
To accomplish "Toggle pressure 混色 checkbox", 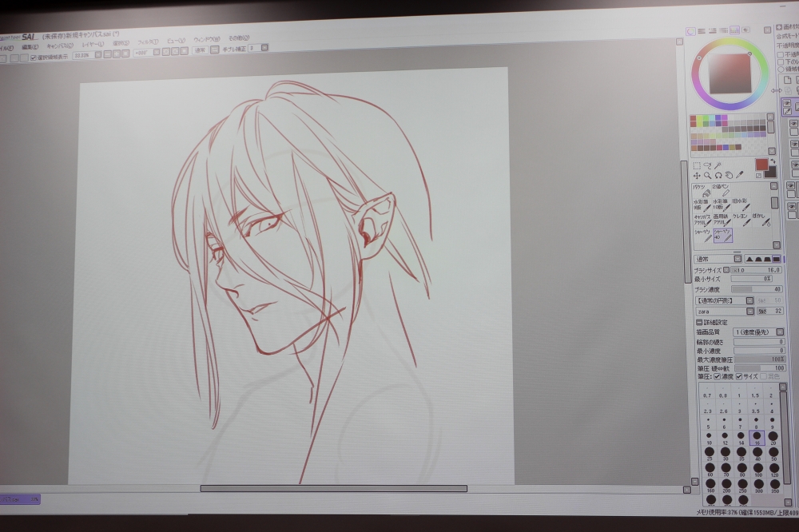I will pyautogui.click(x=763, y=376).
